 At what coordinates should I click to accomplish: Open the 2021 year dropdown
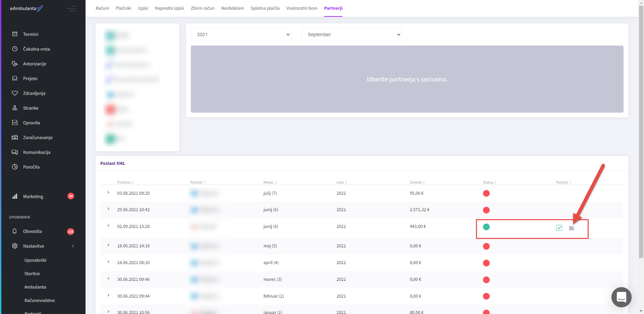click(x=241, y=35)
